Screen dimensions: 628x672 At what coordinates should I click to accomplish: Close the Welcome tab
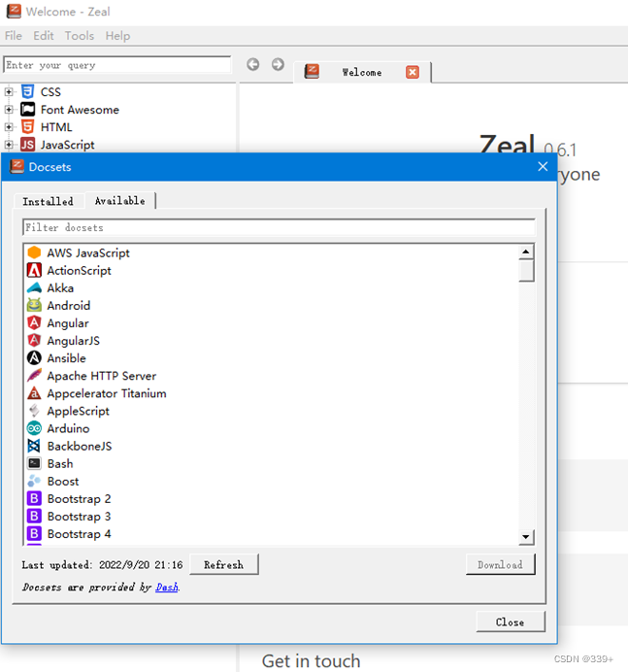pyautogui.click(x=413, y=72)
